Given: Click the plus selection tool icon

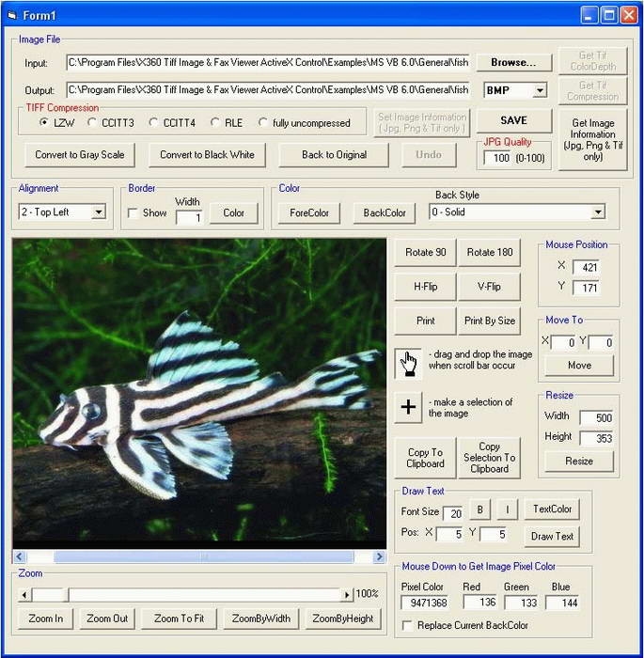Looking at the screenshot, I should 408,407.
